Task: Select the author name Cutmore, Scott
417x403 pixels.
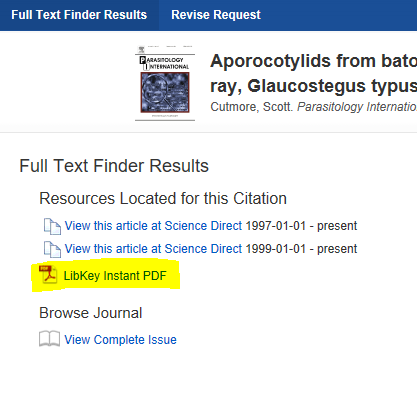Action: point(251,107)
